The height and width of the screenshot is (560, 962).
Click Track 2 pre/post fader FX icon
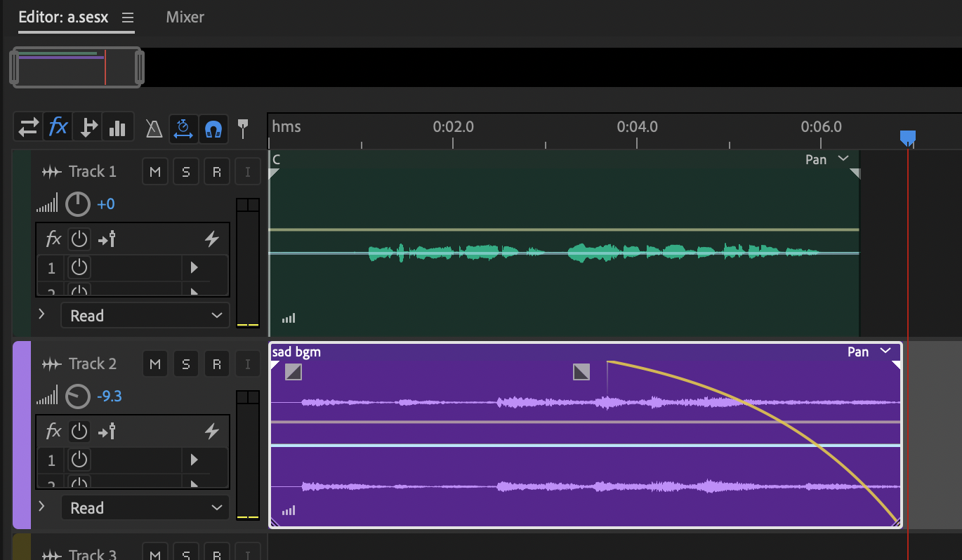tap(107, 432)
